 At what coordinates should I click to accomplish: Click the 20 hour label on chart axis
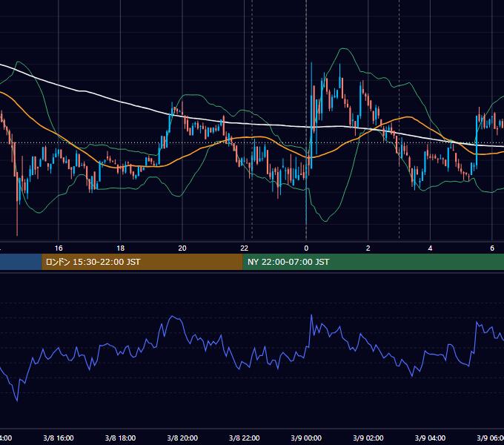coord(182,248)
